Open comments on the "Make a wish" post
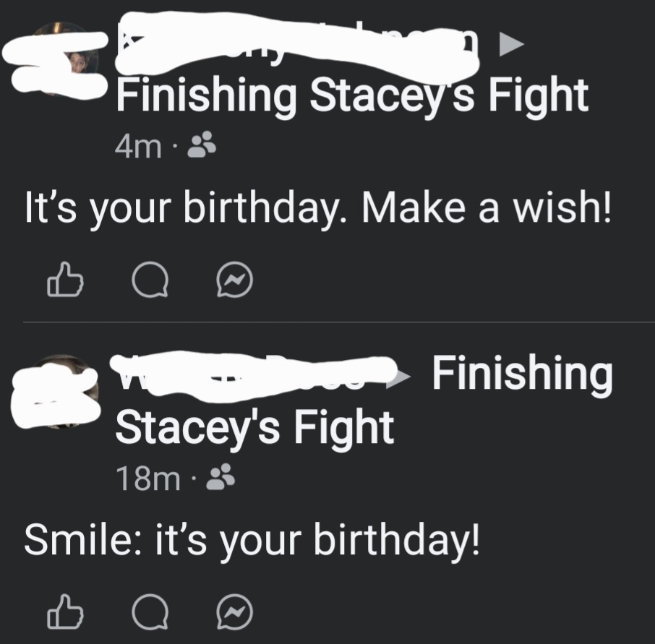Viewport: 655px width, 644px height. 151,280
